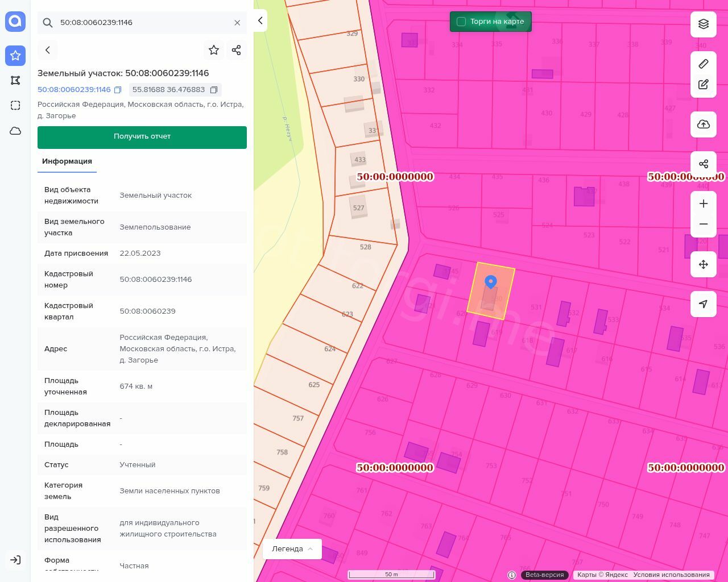The width and height of the screenshot is (728, 582).
Task: Open favorites section in left sidebar
Action: [15, 55]
